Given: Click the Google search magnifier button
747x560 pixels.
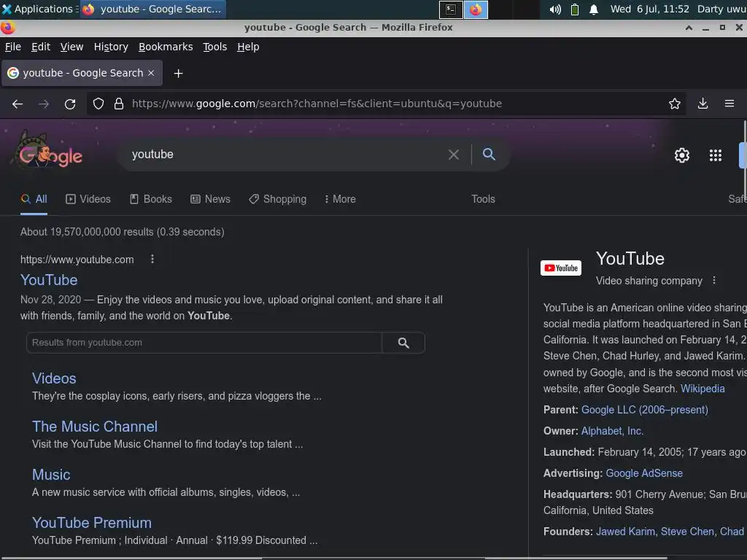Looking at the screenshot, I should [x=489, y=154].
